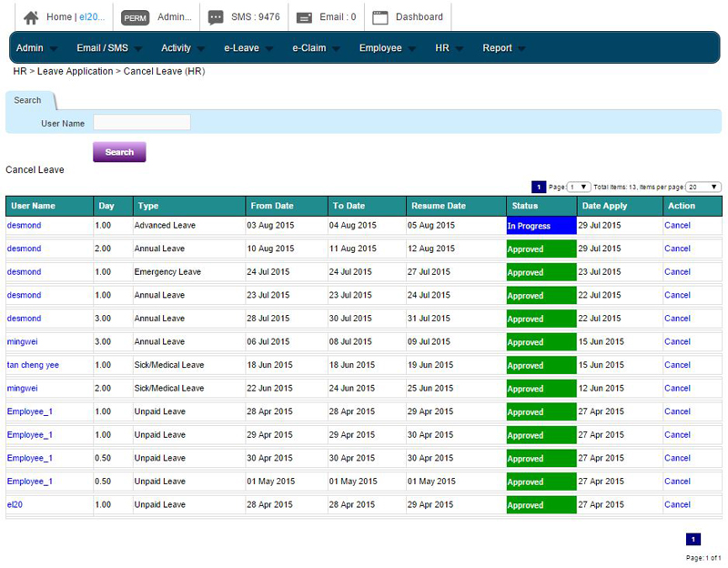Open the Email / SMS menu
This screenshot has height=568, width=728.
point(109,48)
